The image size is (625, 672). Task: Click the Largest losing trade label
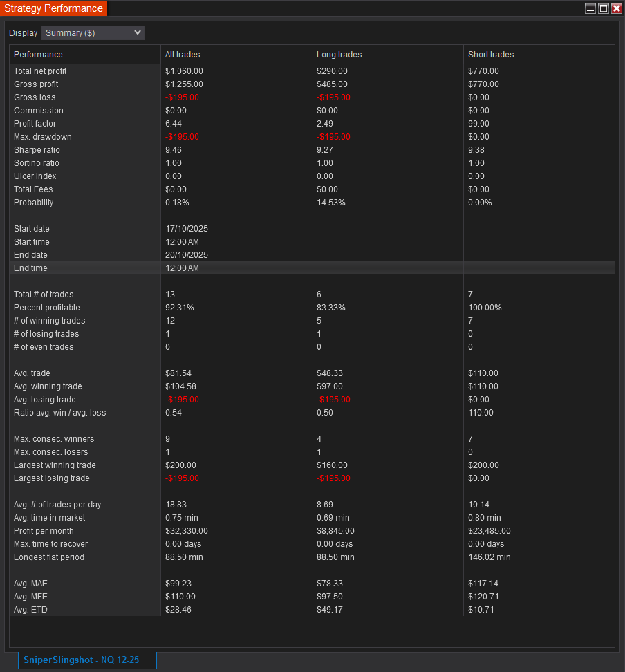[x=51, y=478]
